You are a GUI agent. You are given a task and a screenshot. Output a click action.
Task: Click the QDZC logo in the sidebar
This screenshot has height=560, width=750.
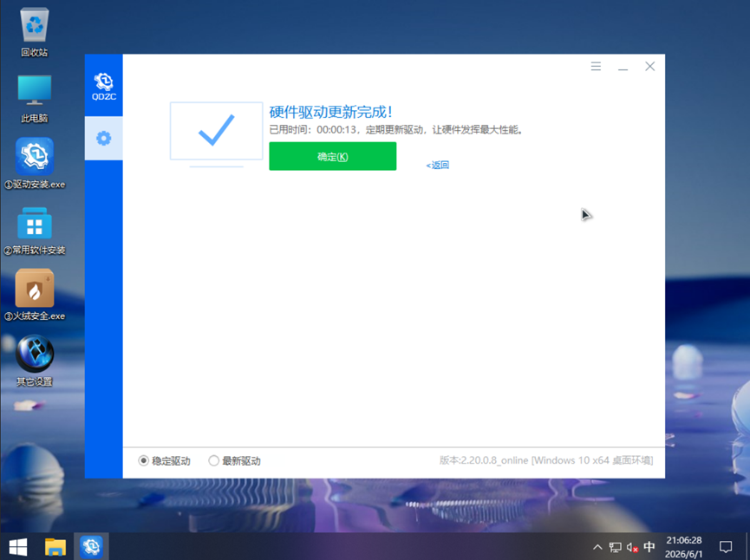(x=104, y=86)
